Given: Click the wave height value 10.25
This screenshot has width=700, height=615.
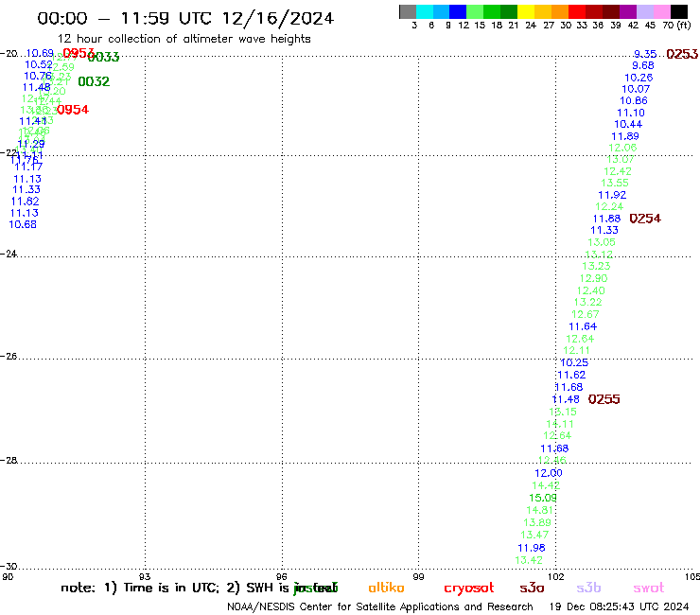Looking at the screenshot, I should 574,362.
